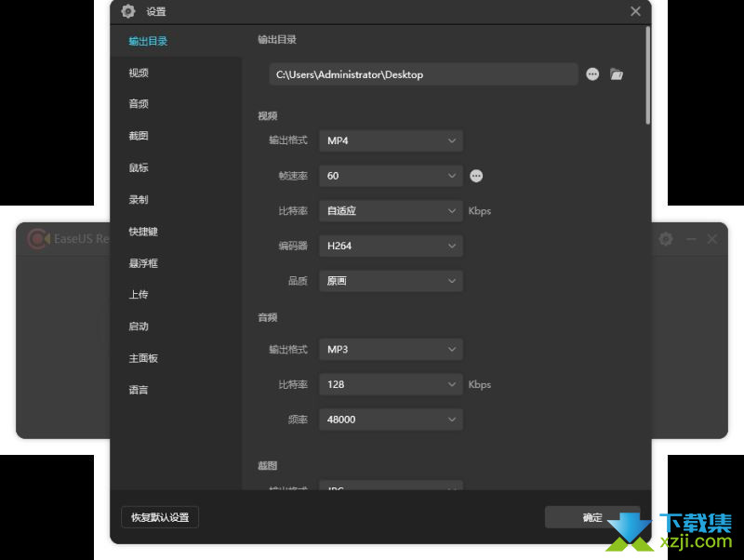
Task: Open the audio 比特率 128 dropdown
Action: 391,384
